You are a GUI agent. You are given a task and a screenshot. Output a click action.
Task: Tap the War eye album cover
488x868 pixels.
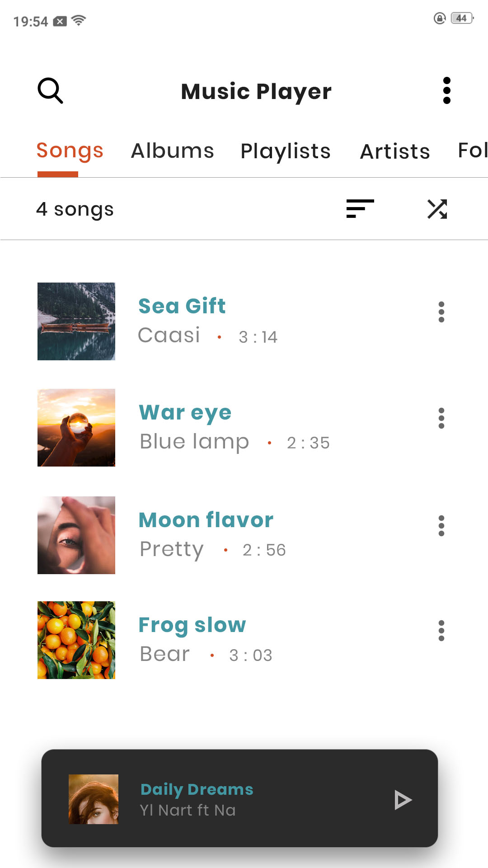[76, 428]
